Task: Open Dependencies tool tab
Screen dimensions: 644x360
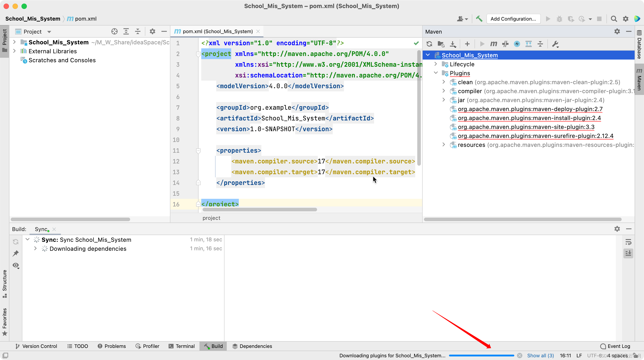Action: [252, 346]
